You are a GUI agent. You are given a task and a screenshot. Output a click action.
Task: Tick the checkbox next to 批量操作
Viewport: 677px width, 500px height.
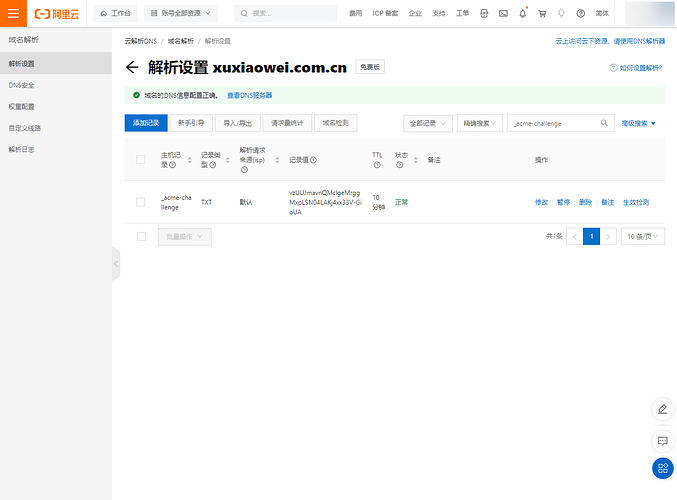click(141, 237)
